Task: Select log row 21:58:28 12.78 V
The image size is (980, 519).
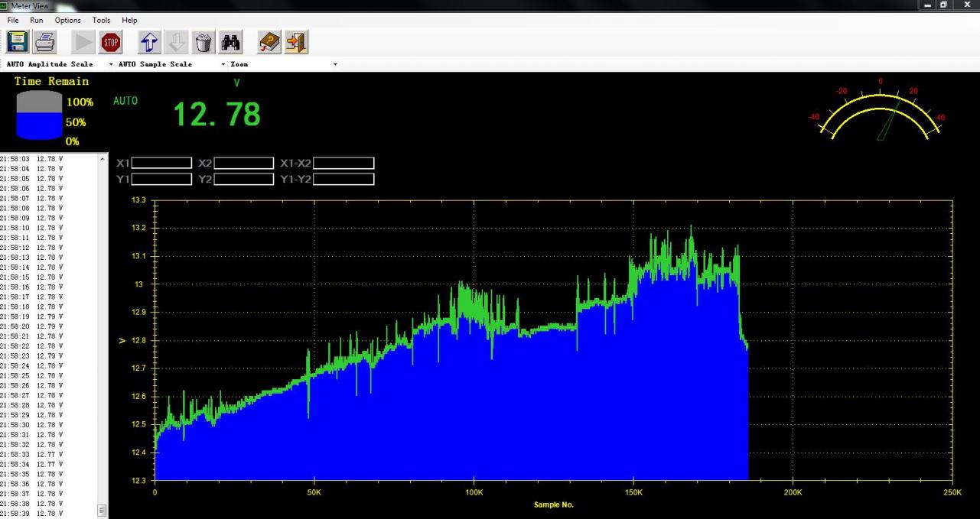Action: coord(31,405)
